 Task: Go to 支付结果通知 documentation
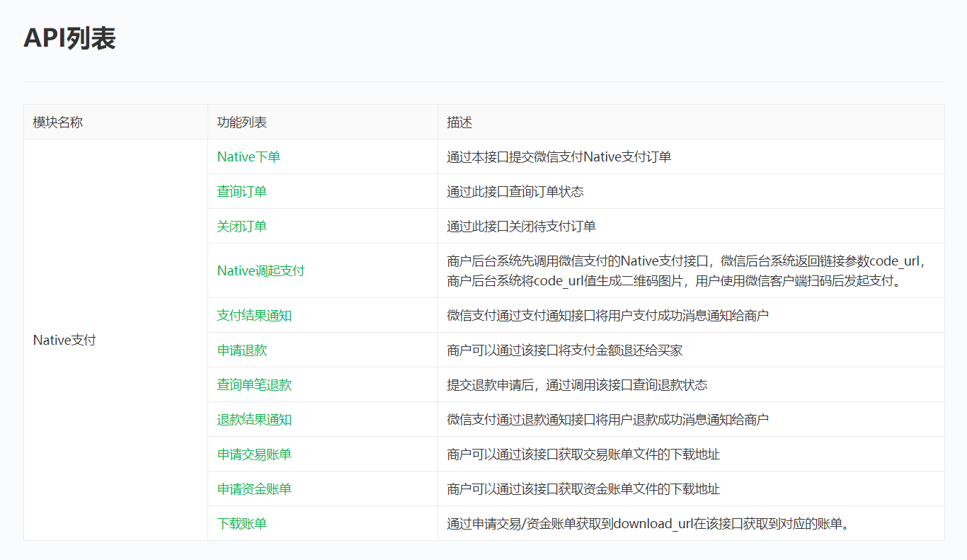pyautogui.click(x=254, y=315)
